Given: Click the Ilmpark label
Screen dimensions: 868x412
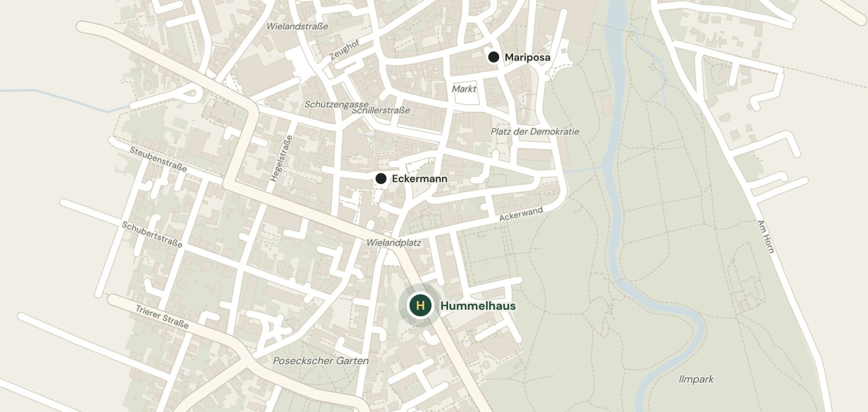Looking at the screenshot, I should (696, 379).
